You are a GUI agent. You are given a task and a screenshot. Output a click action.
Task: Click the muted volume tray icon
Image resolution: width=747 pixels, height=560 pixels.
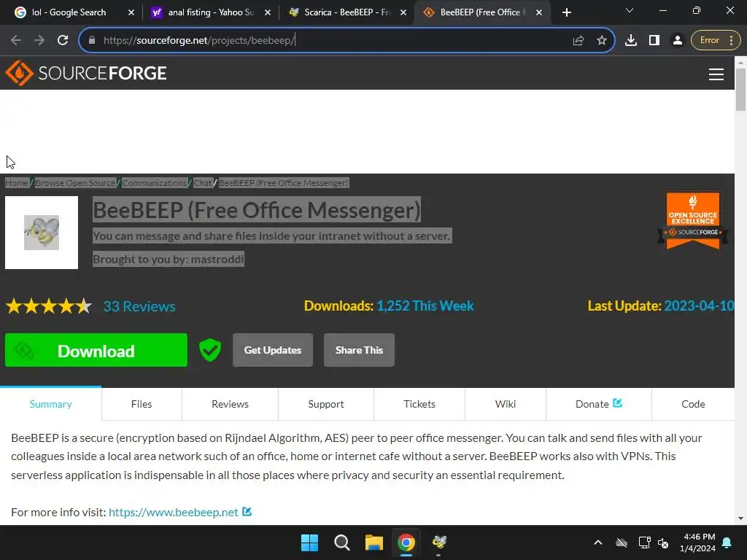pos(662,542)
